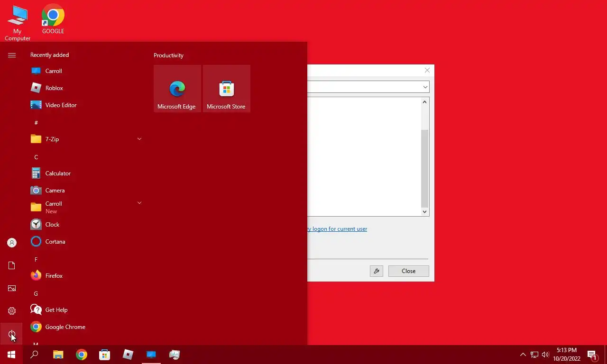Open Cortana from app list
Screen dimensions: 607x364
[x=85, y=242]
